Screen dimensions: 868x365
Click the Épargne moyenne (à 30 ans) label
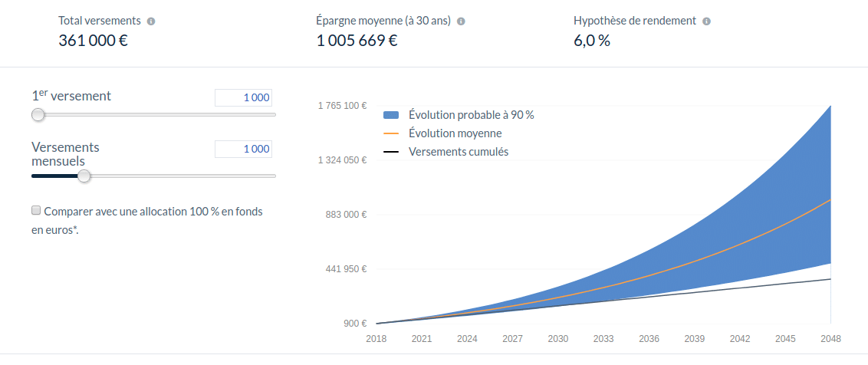pos(383,21)
